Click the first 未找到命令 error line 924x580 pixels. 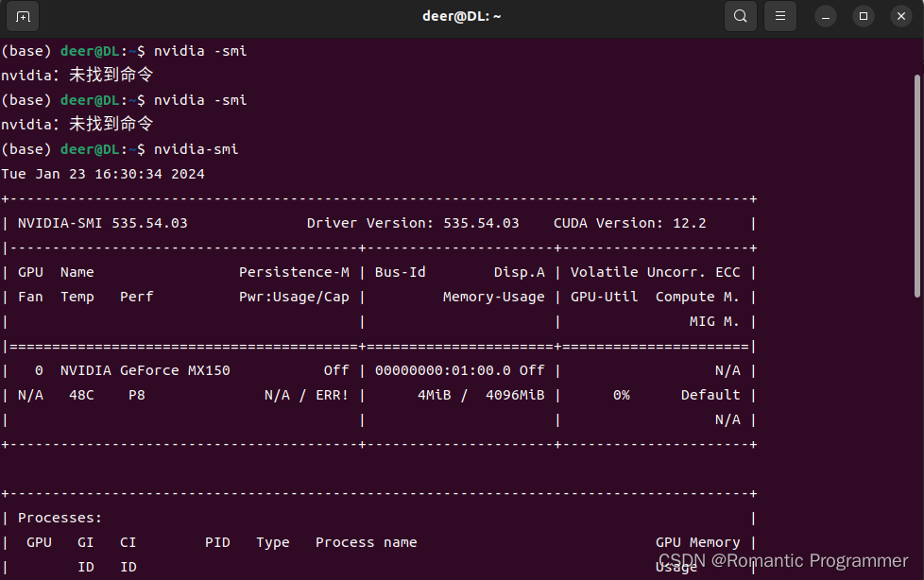click(77, 75)
